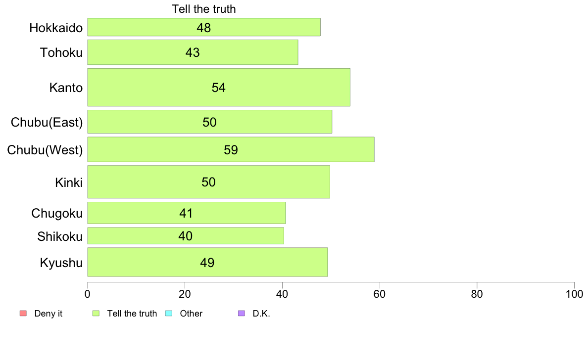The height and width of the screenshot is (364, 588).
Task: Click the Other legend label
Action: 191,314
